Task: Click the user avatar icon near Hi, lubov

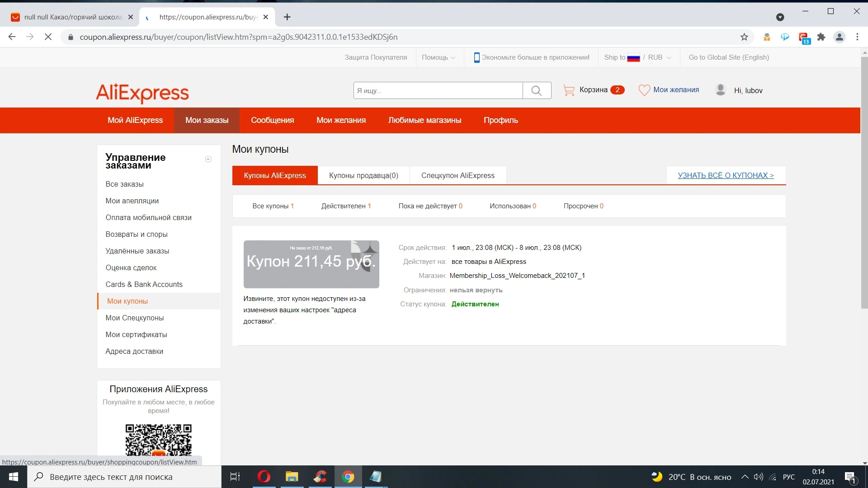Action: click(x=721, y=89)
